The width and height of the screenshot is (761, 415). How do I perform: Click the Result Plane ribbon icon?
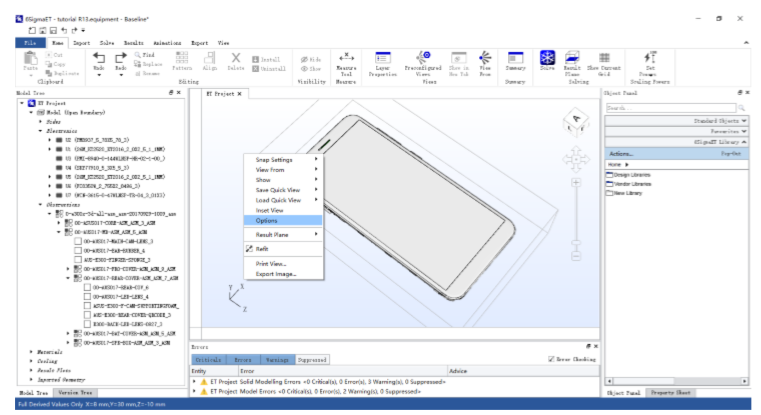(575, 64)
